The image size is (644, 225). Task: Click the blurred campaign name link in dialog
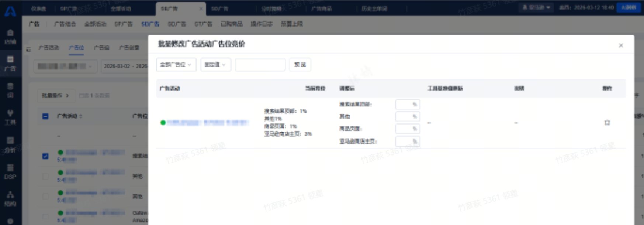pyautogui.click(x=207, y=123)
